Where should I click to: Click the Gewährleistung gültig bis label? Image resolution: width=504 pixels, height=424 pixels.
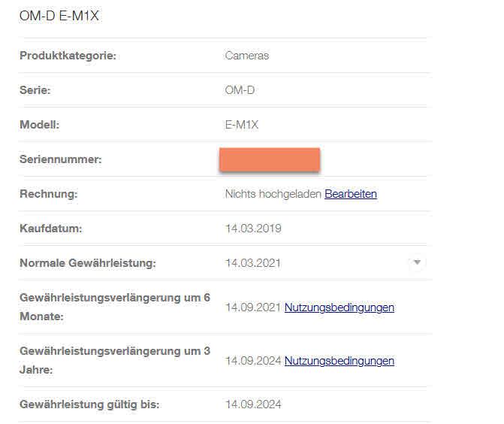pos(89,404)
